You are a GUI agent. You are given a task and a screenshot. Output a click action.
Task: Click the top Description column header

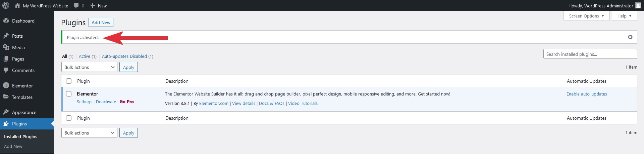coord(177,81)
